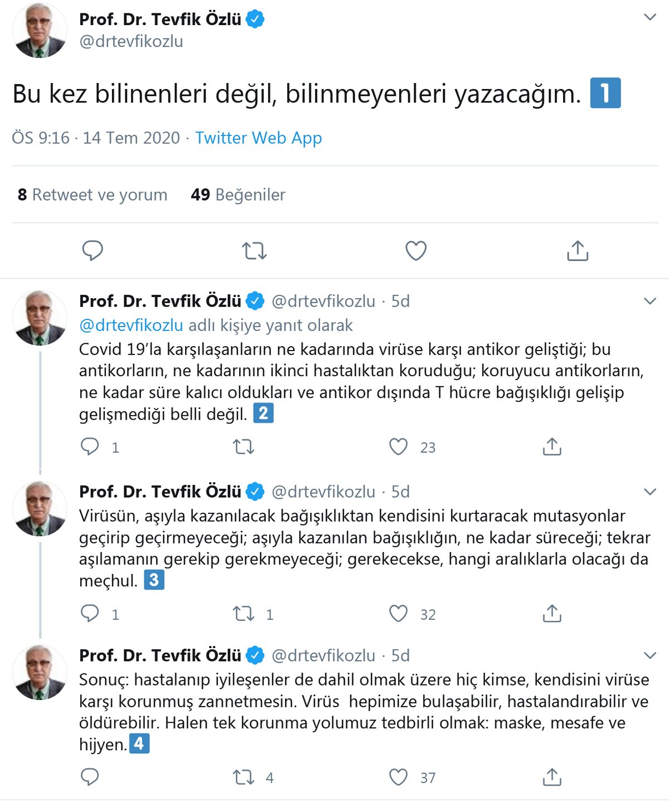Share the main tweet
Image resolution: width=669 pixels, height=812 pixels.
[578, 251]
